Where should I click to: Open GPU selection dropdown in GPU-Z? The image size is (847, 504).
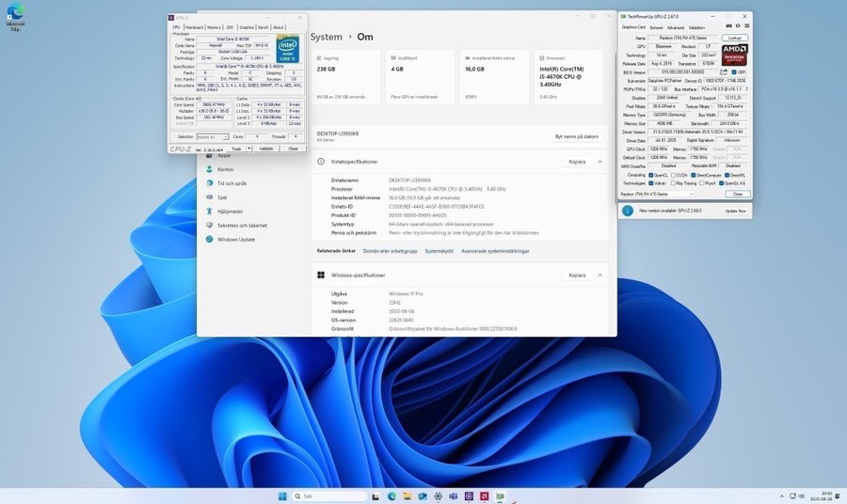[657, 194]
